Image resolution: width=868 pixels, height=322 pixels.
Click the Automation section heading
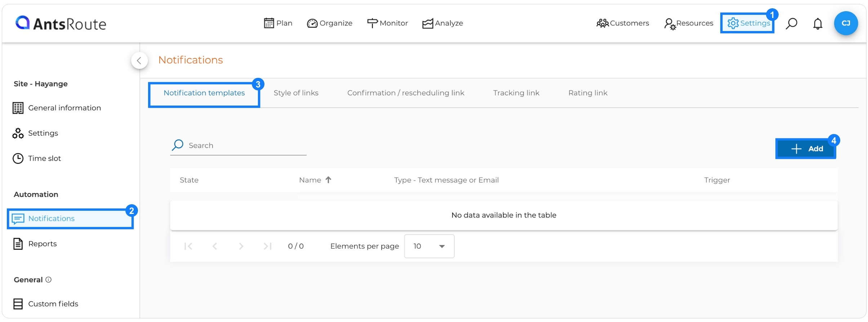36,194
